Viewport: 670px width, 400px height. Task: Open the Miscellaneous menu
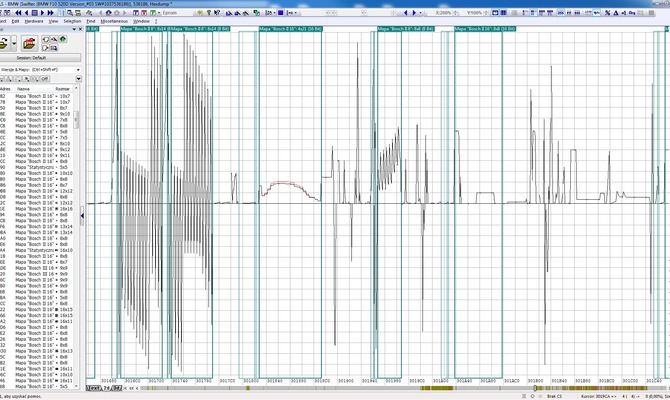[x=113, y=20]
